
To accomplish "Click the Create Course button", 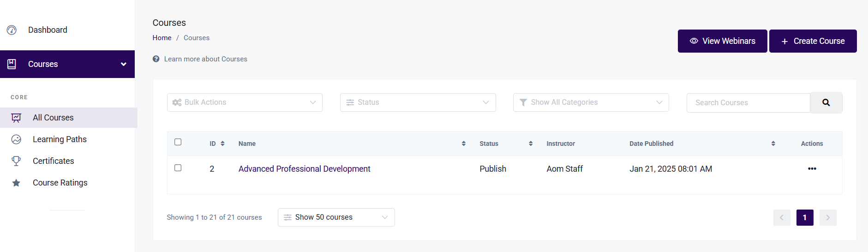I will click(813, 41).
